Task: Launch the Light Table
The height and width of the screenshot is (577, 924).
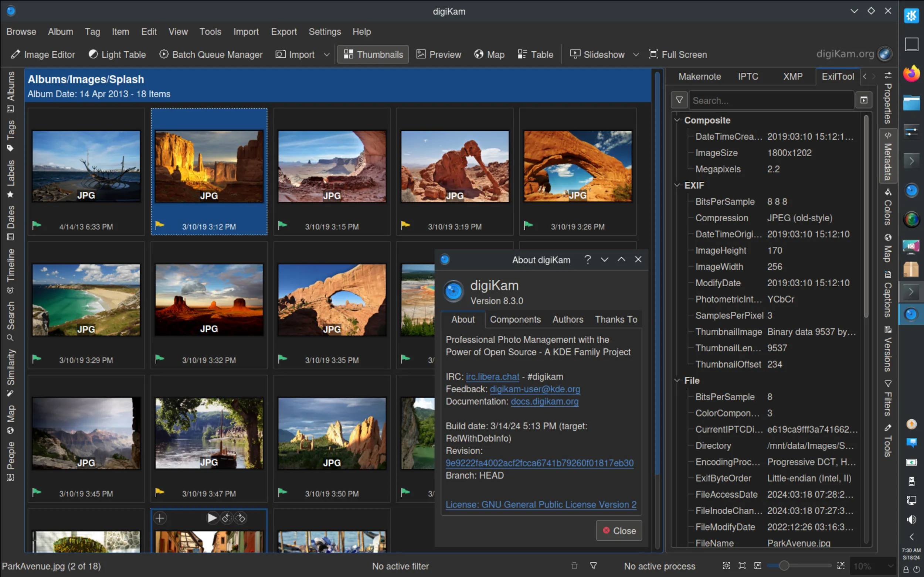Action: pos(117,55)
